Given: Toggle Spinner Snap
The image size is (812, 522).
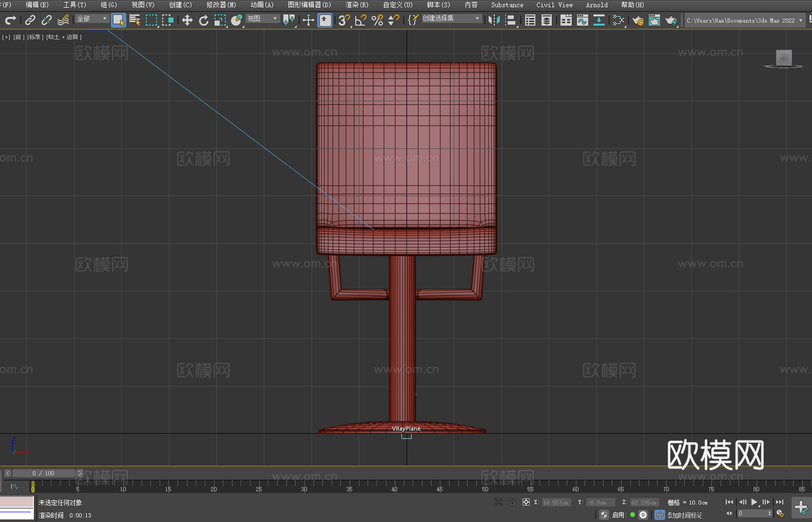Looking at the screenshot, I should point(394,20).
